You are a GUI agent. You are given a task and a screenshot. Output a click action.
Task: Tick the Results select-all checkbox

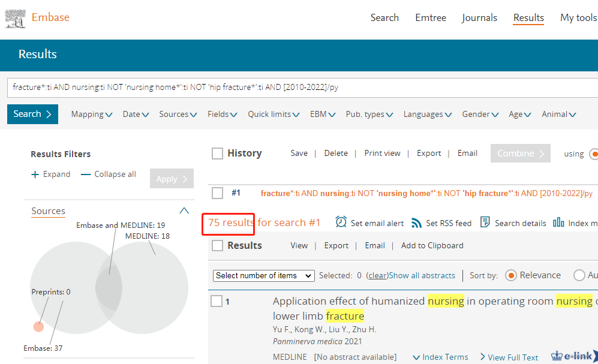(217, 245)
